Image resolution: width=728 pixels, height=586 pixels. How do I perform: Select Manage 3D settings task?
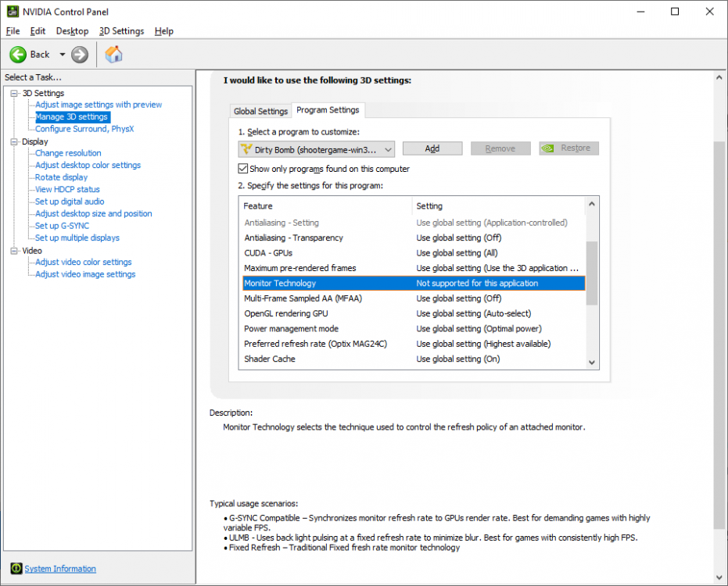(73, 117)
